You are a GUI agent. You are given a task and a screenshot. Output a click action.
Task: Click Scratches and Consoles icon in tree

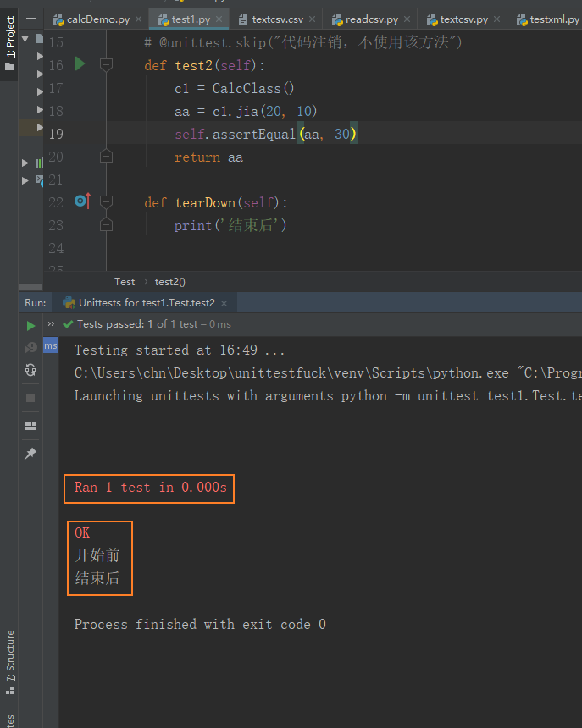click(40, 180)
